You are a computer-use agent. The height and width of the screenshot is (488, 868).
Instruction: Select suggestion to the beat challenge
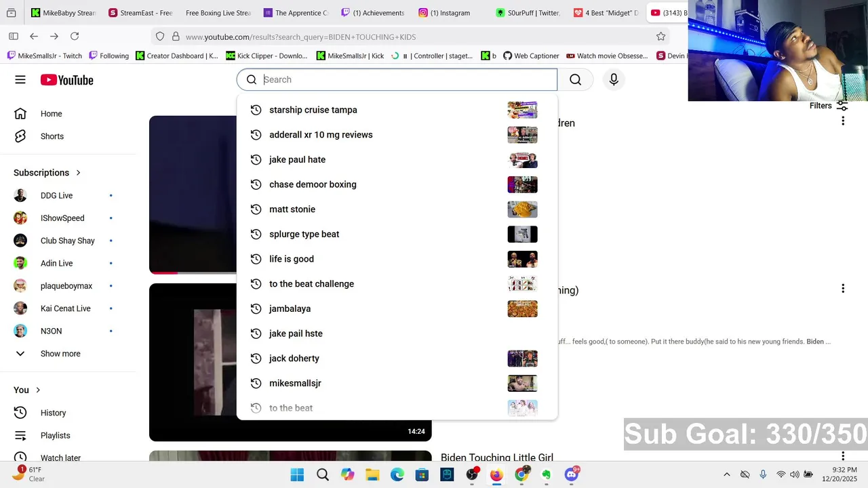[397, 284]
